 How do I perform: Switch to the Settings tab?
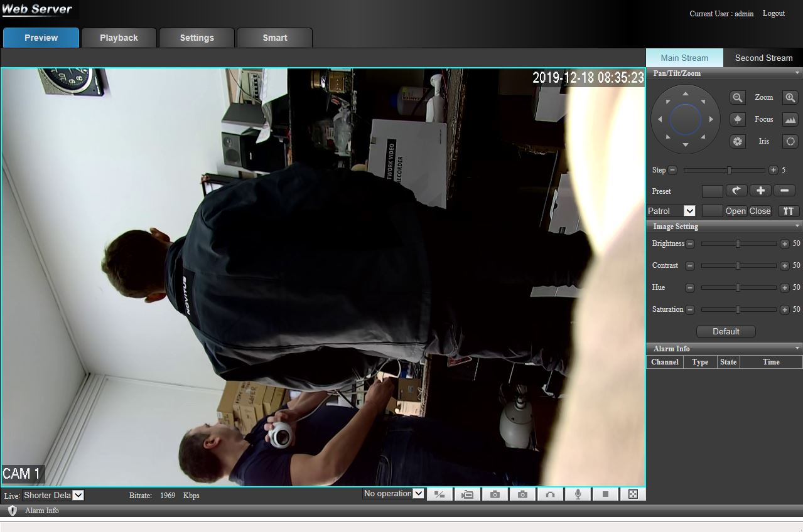pos(197,38)
